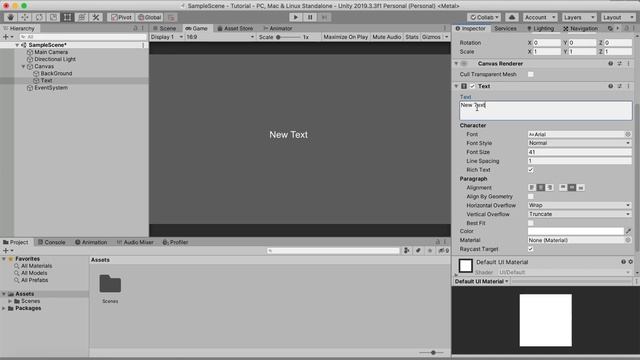
Task: Collapse the Canvas hierarchy item
Action: tap(23, 66)
